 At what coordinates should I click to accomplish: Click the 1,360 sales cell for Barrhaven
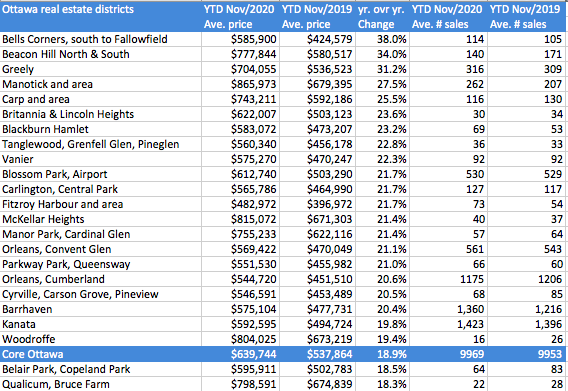coord(448,309)
